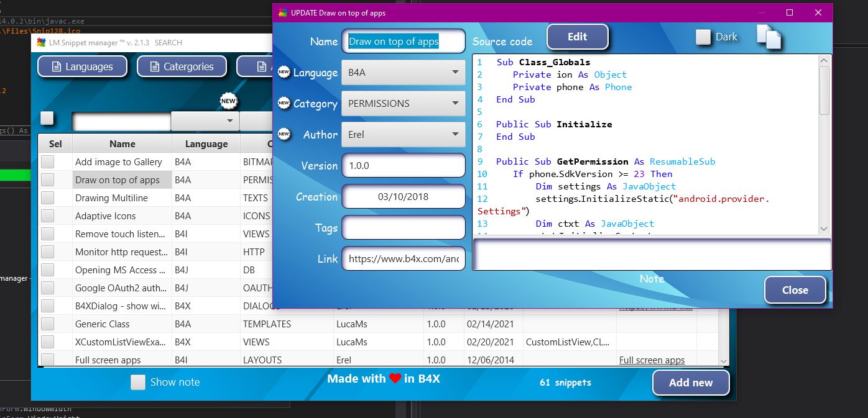Open the Category dropdown showing PERMISSIONS
Image resolution: width=868 pixels, height=418 pixels.
coord(403,103)
